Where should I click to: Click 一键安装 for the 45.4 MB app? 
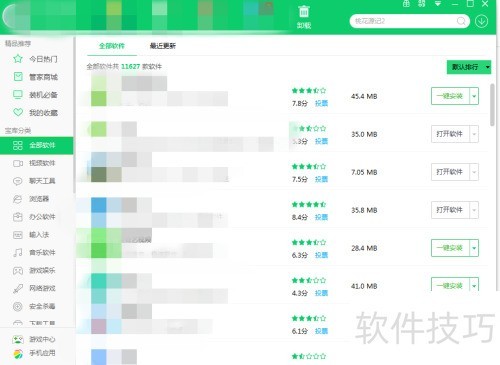click(450, 96)
